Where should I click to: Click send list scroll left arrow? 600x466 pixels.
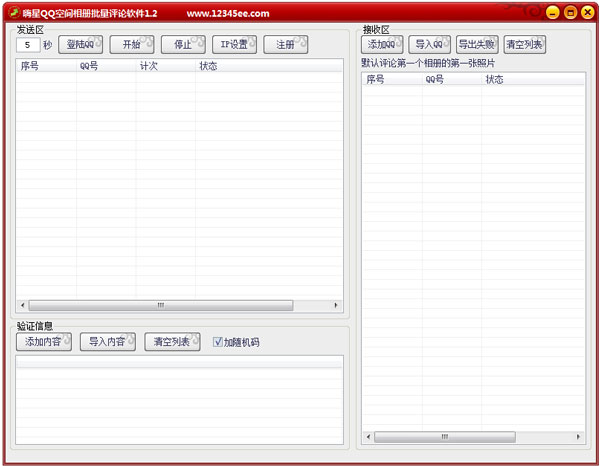[x=23, y=305]
